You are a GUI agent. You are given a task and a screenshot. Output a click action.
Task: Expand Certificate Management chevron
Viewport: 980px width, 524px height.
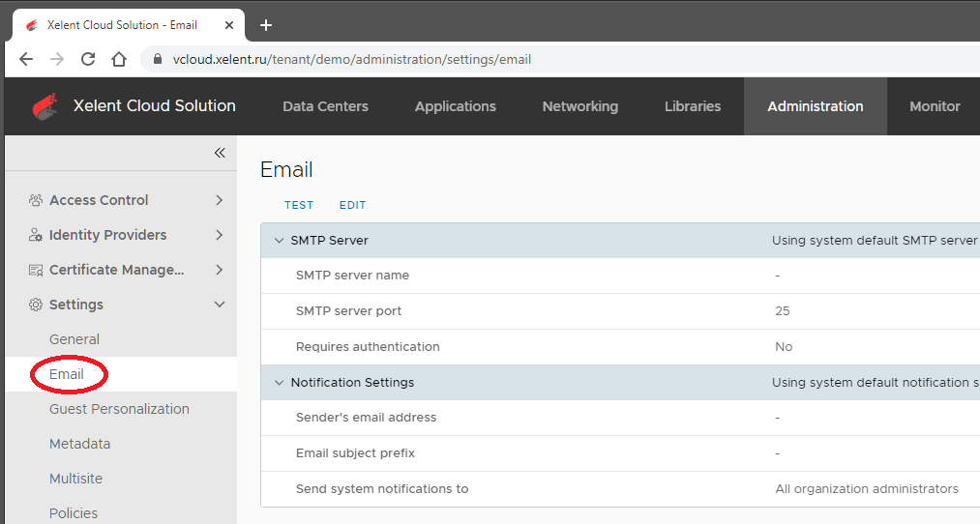[x=220, y=270]
